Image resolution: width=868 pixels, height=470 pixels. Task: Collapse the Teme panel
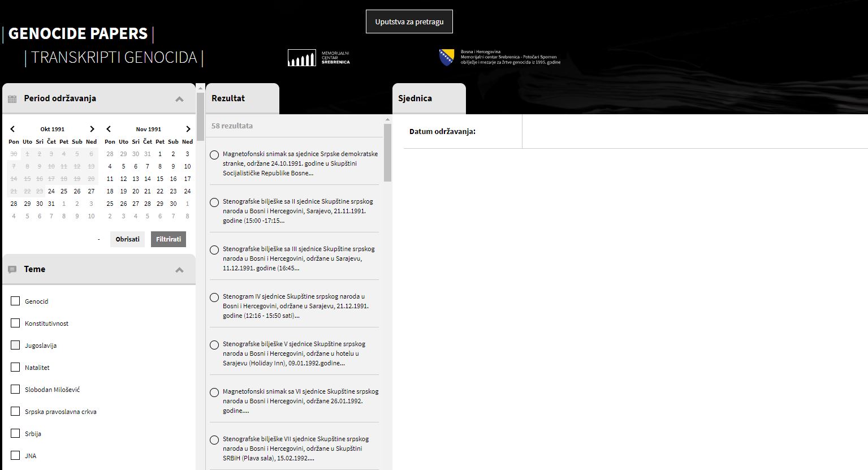click(x=179, y=270)
